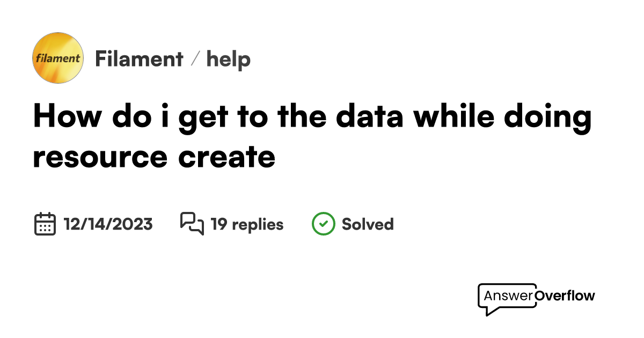The image size is (644, 338).
Task: Click the 'resource create' line of the title
Action: click(x=154, y=157)
